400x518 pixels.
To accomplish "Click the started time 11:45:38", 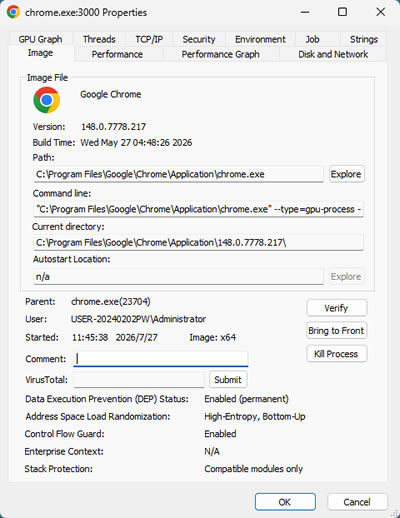I will (x=90, y=337).
